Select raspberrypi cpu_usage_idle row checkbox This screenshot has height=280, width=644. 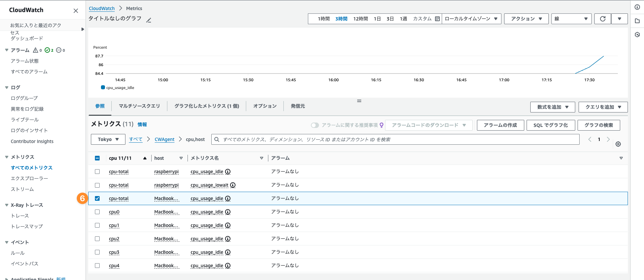(x=97, y=172)
